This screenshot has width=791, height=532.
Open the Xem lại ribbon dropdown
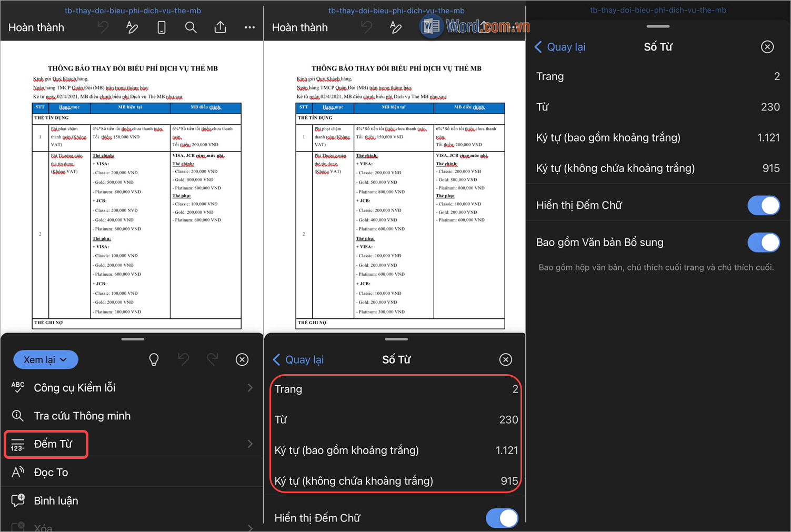(x=45, y=359)
